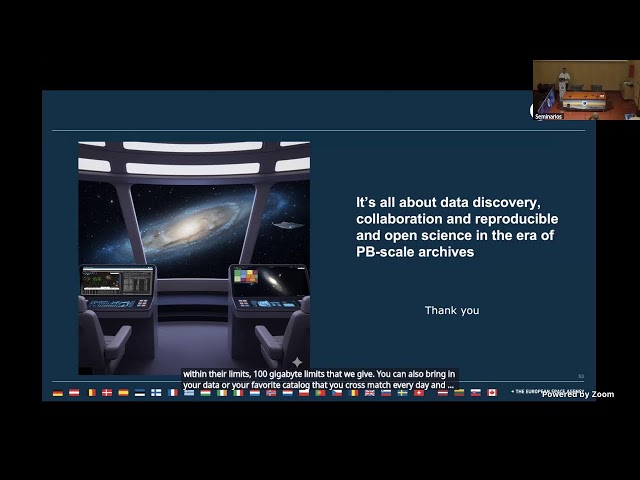The width and height of the screenshot is (640, 480).
Task: Click the left console screen in cockpit image
Action: pyautogui.click(x=117, y=281)
